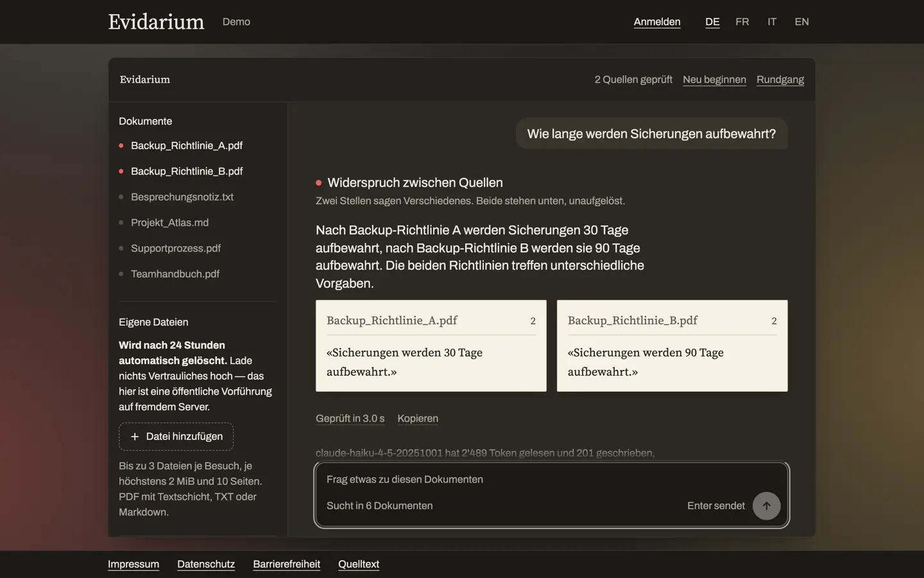The width and height of the screenshot is (924, 578).
Task: Click the plus icon in Datei hinzufügen
Action: point(135,437)
